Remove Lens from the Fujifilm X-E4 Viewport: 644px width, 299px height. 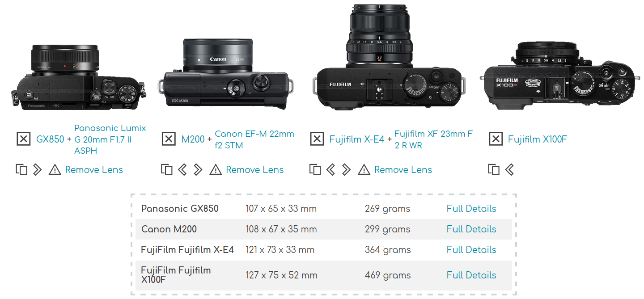(x=403, y=170)
